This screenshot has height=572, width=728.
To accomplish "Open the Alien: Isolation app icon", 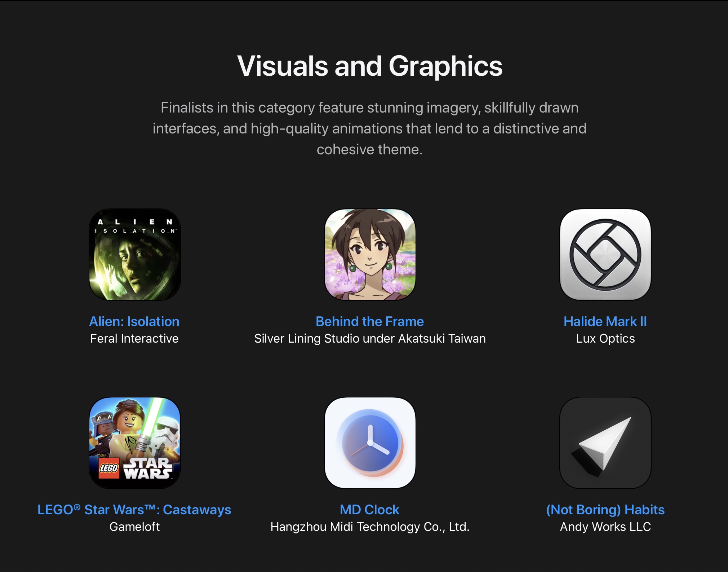I will (x=135, y=255).
